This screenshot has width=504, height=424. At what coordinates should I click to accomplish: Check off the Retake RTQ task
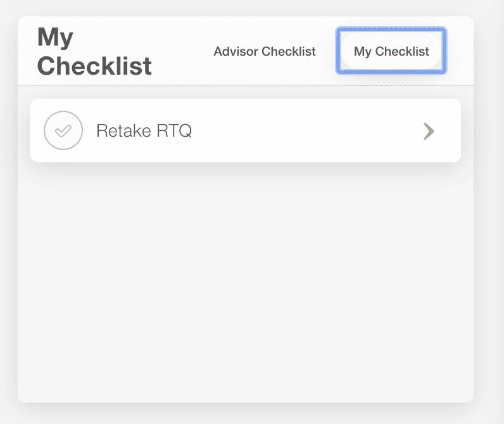[63, 130]
